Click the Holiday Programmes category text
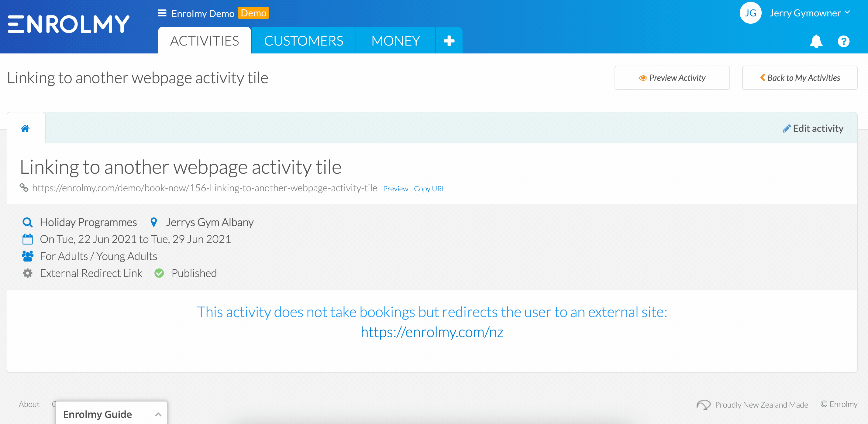This screenshot has height=424, width=868. pos(88,222)
